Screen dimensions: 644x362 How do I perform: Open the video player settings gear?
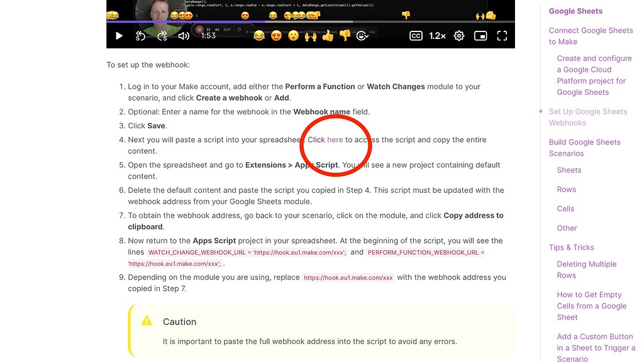click(458, 36)
